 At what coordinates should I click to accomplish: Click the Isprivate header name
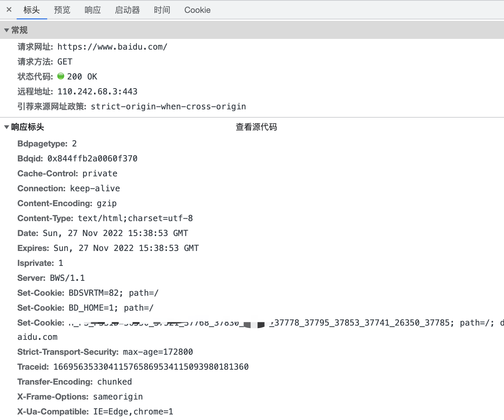coord(36,263)
